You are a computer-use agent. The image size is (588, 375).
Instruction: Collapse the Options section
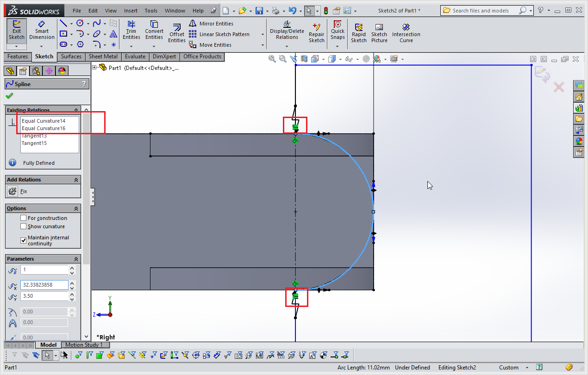(76, 208)
